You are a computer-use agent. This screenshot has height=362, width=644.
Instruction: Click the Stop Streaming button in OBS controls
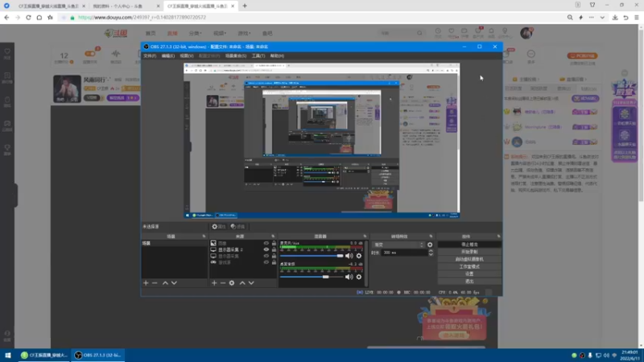(x=469, y=245)
